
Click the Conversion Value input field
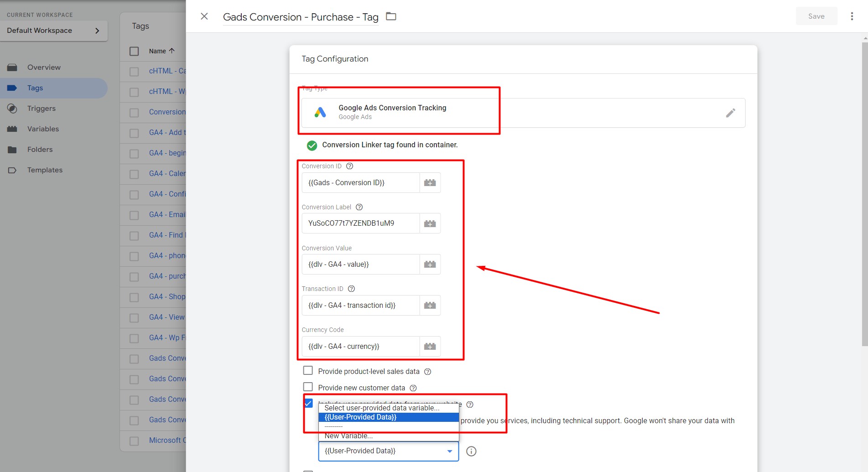click(x=360, y=264)
